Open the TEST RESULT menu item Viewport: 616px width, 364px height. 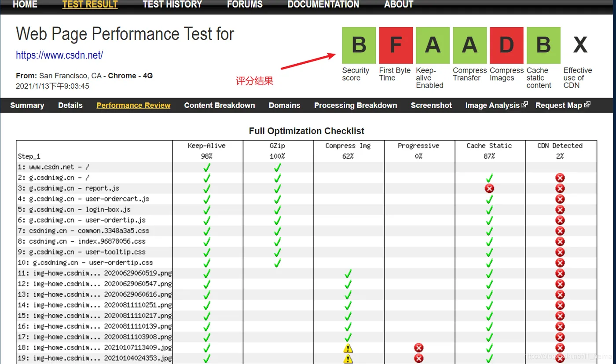[x=90, y=4]
